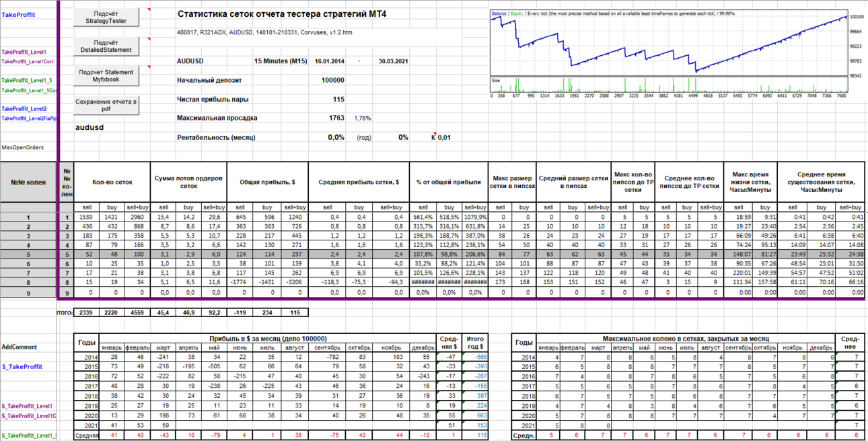Click the Чистая прибыль пары label
The height and width of the screenshot is (441, 868).
(213, 99)
